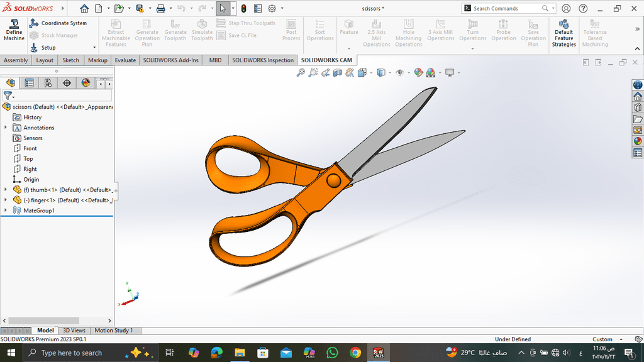
Task: Switch to the Motion Study 1 tab
Action: click(113, 331)
